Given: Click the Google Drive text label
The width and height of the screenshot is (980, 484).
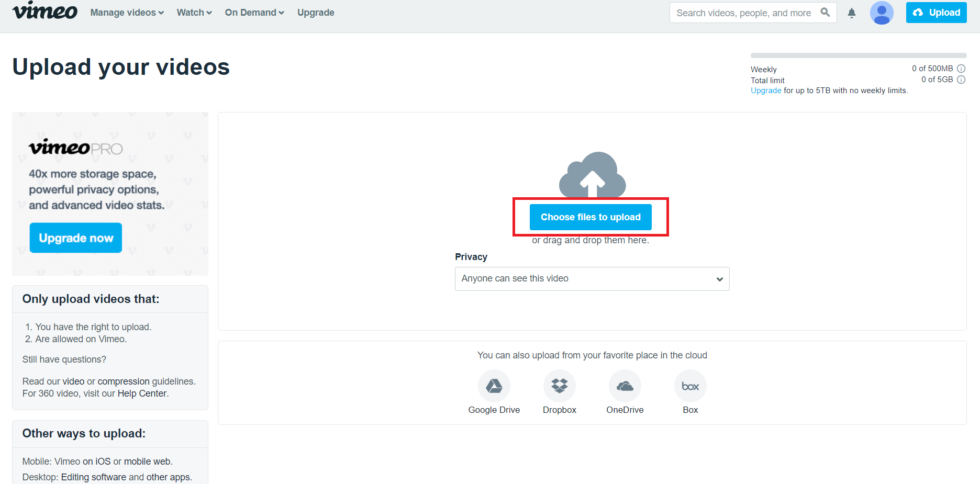Looking at the screenshot, I should 494,410.
